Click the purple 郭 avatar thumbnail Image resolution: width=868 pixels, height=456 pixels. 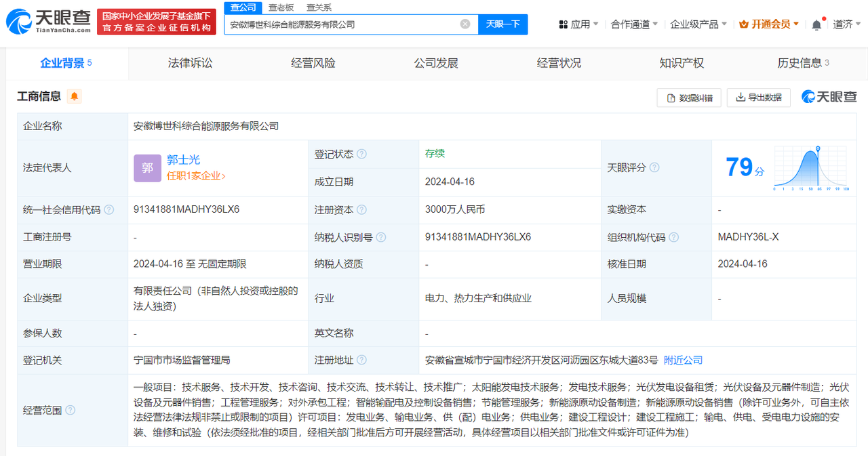tap(147, 168)
